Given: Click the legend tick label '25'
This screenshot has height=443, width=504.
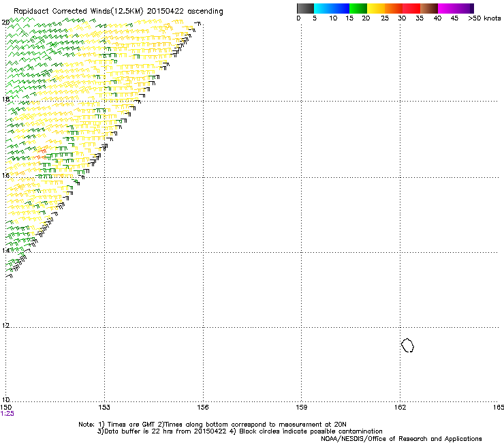Looking at the screenshot, I should (x=385, y=18).
